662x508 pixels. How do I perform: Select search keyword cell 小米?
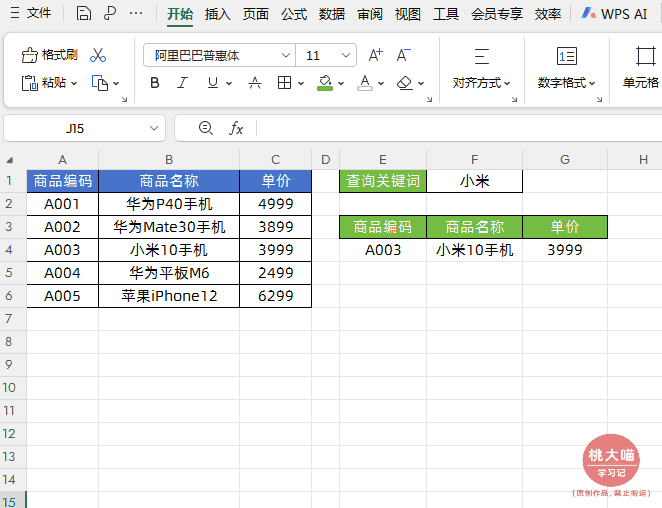click(x=475, y=181)
